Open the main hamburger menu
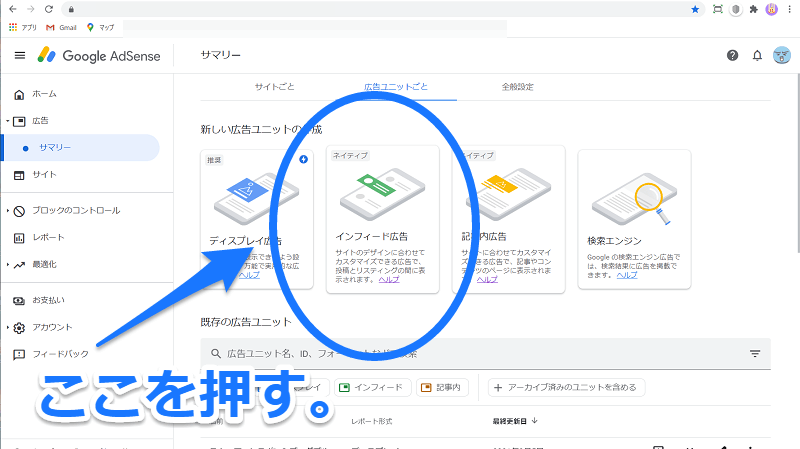This screenshot has height=449, width=800. click(20, 55)
